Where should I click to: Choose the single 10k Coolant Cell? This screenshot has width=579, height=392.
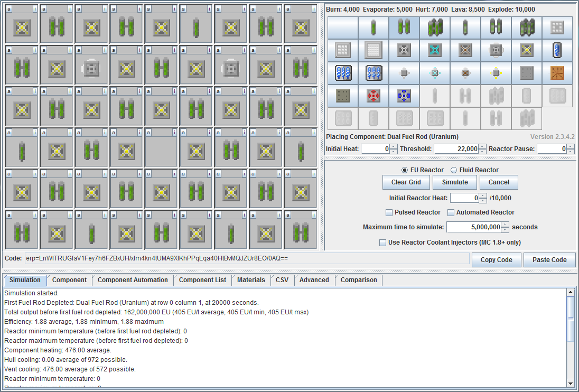[557, 50]
